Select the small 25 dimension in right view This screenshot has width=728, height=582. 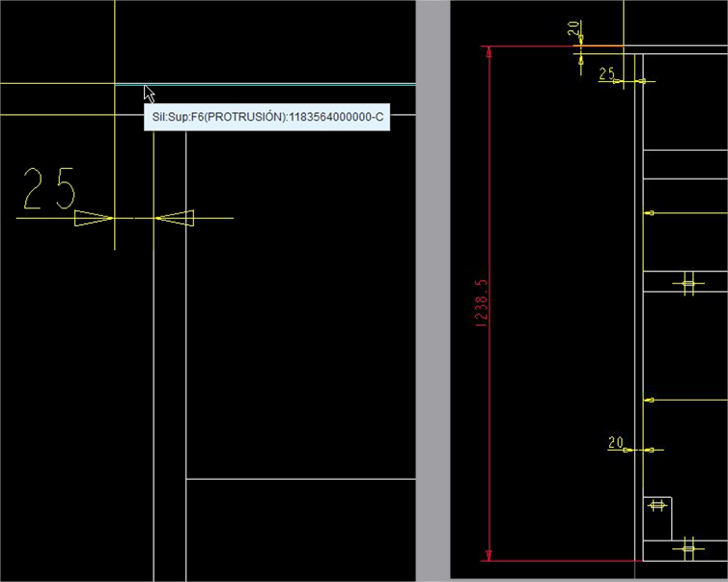[606, 73]
